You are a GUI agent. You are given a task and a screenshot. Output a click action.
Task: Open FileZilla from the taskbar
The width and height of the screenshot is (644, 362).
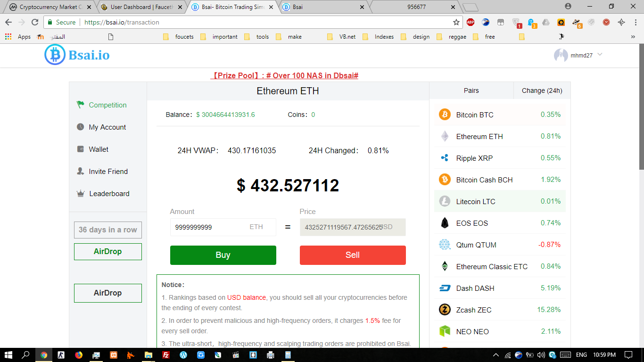pos(166,355)
